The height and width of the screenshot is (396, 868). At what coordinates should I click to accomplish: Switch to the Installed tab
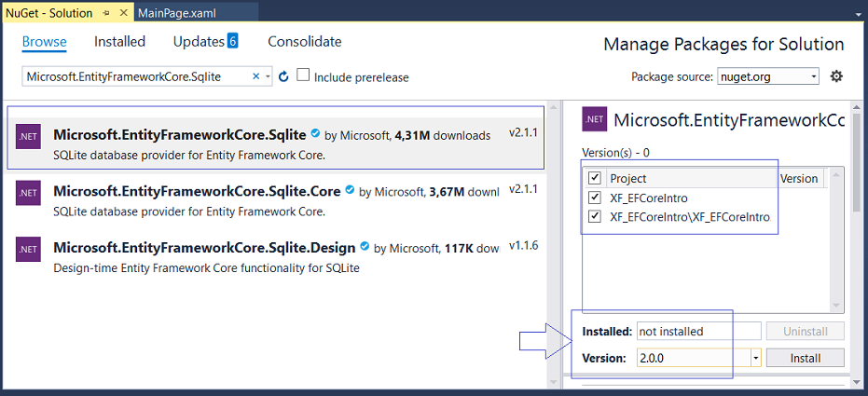click(119, 42)
